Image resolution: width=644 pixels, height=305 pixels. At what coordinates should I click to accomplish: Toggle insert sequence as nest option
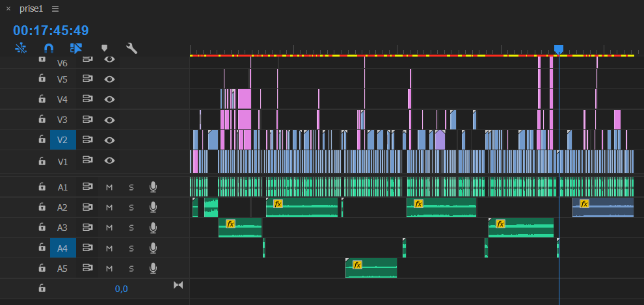click(x=21, y=48)
